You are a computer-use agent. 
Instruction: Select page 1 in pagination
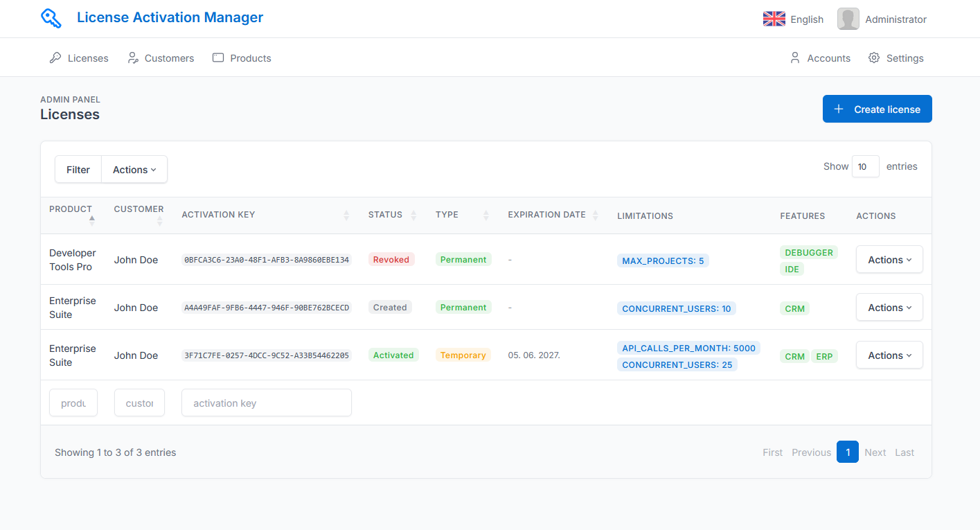[848, 452]
